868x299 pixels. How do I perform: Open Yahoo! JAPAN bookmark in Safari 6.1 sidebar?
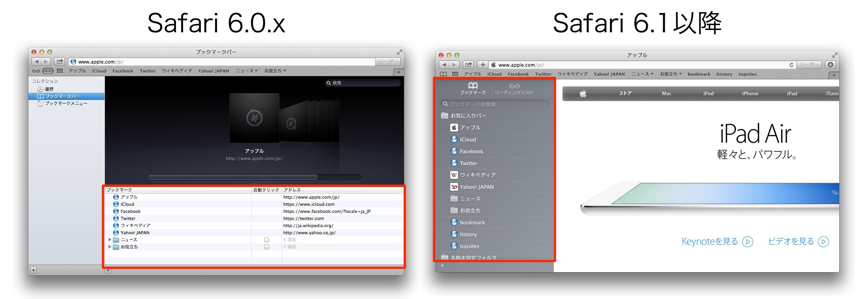tap(494, 187)
